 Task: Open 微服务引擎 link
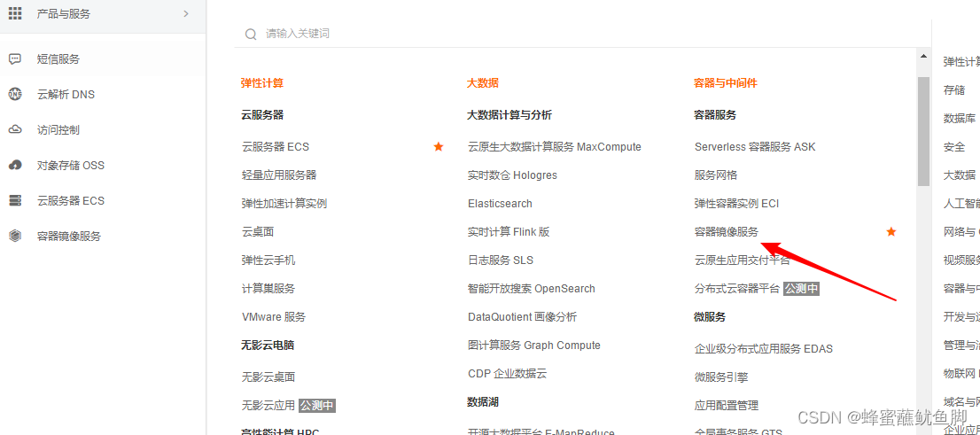[x=721, y=377]
